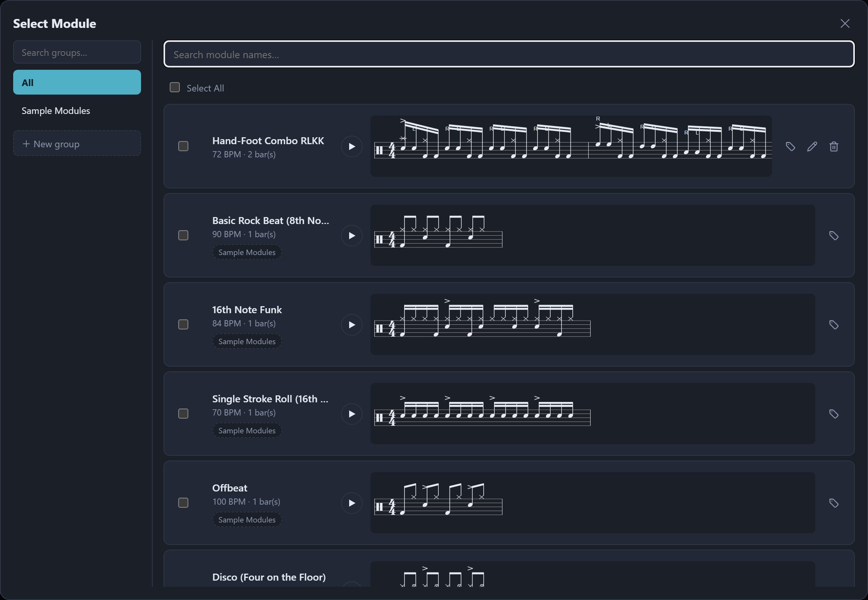Open the 16th Note Funk notation preview
This screenshot has height=600, width=868.
point(593,324)
